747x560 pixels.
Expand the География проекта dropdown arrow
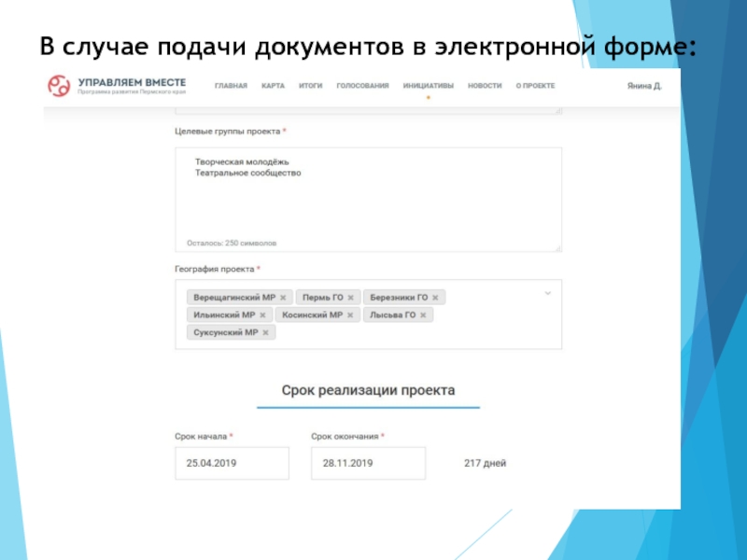(548, 294)
